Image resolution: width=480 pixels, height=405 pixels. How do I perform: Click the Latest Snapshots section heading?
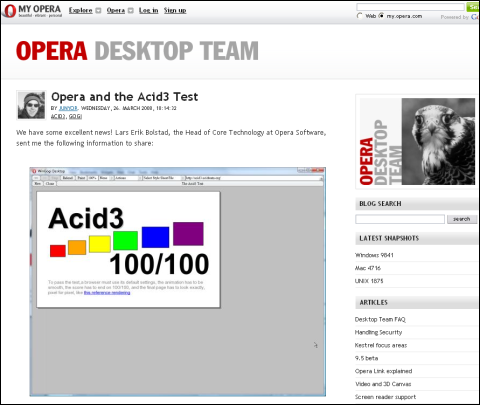click(389, 238)
